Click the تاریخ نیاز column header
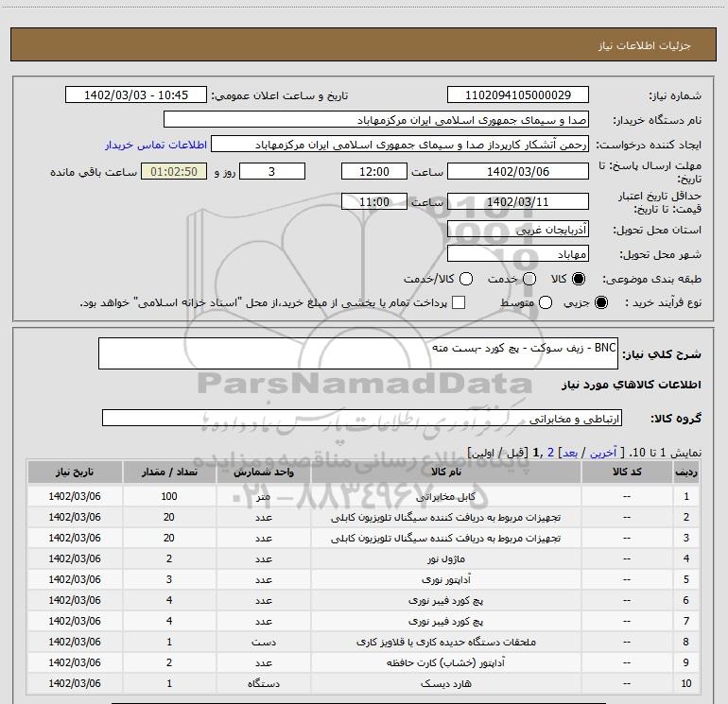 pyautogui.click(x=75, y=472)
